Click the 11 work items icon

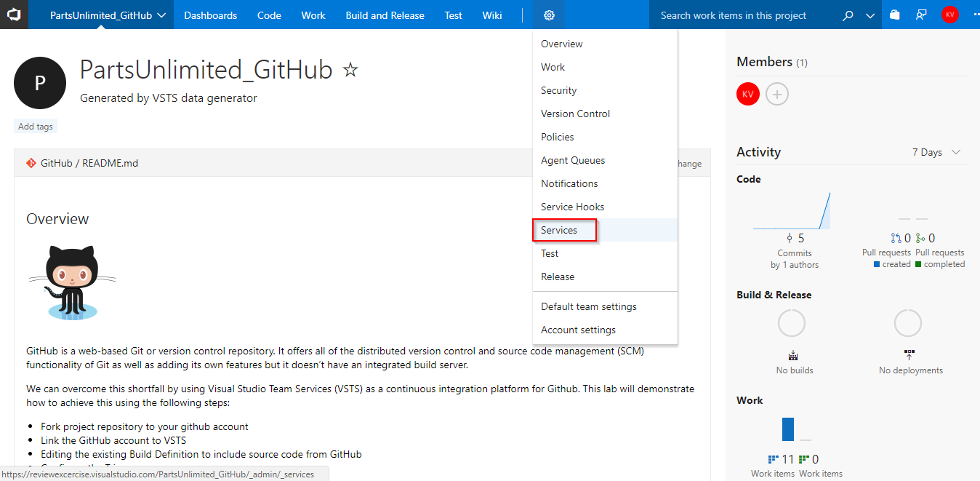coord(773,459)
